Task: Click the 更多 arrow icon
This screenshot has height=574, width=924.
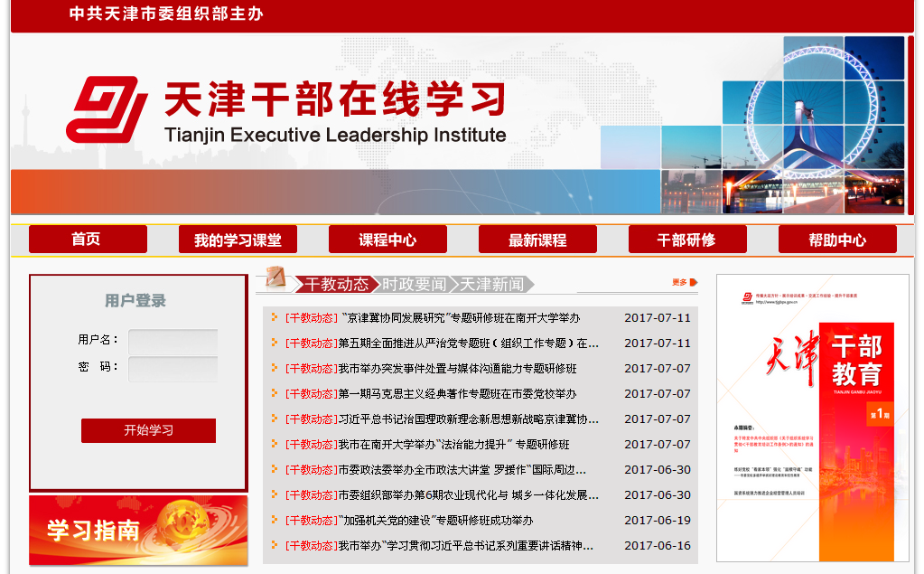Action: coord(692,282)
